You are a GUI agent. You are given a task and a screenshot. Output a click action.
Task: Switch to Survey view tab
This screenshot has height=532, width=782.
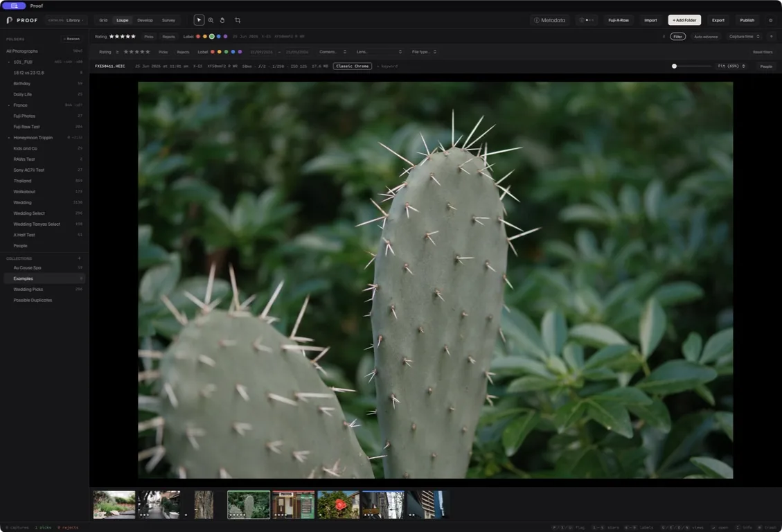[x=168, y=21]
